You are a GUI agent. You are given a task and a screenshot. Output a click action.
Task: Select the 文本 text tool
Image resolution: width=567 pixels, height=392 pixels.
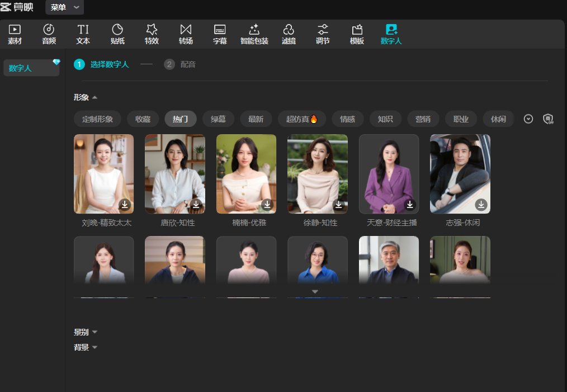pyautogui.click(x=83, y=34)
